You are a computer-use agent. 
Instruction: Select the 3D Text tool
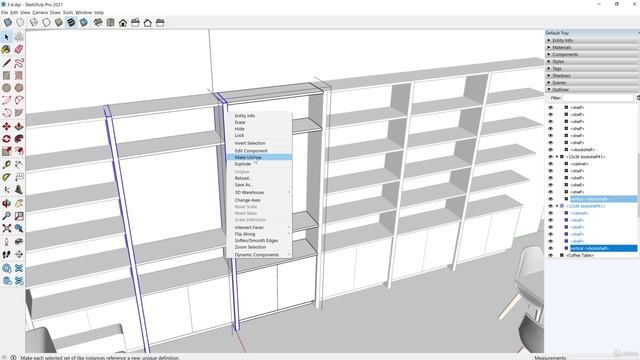point(19,190)
